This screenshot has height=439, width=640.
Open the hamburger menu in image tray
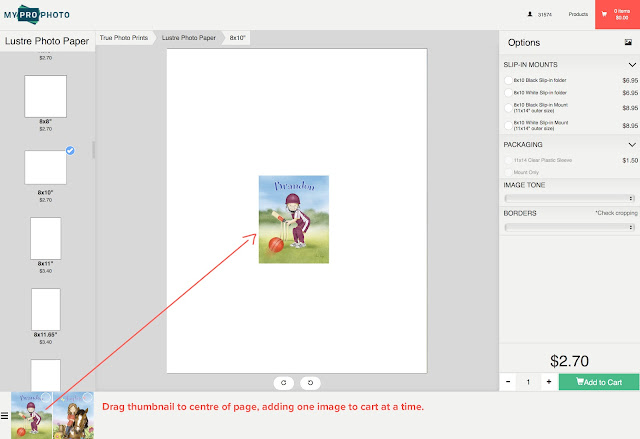4,416
